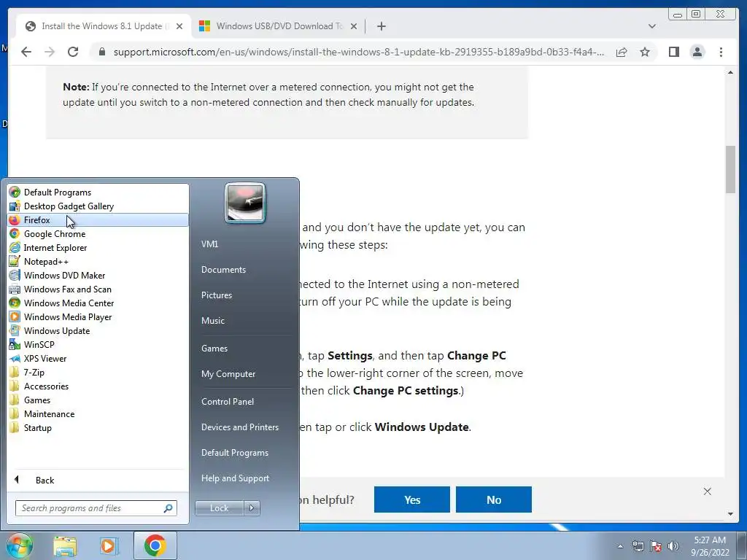Open Pictures from the Start menu

pos(217,295)
